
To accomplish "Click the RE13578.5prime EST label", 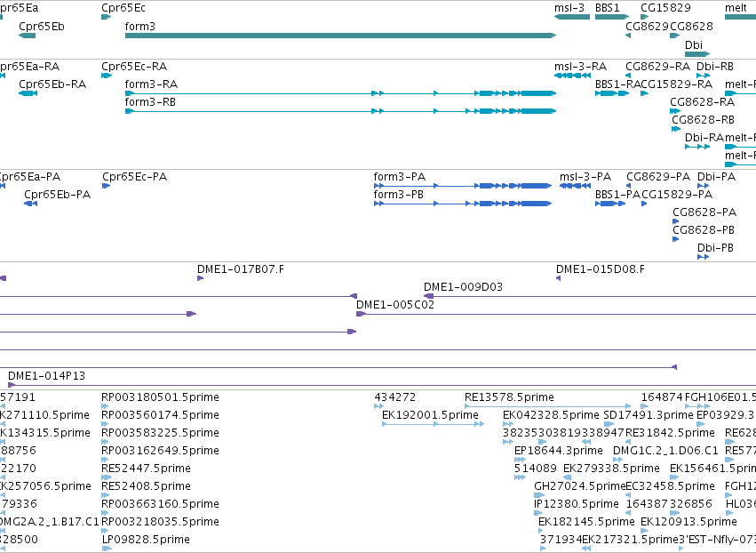I will (x=509, y=397).
